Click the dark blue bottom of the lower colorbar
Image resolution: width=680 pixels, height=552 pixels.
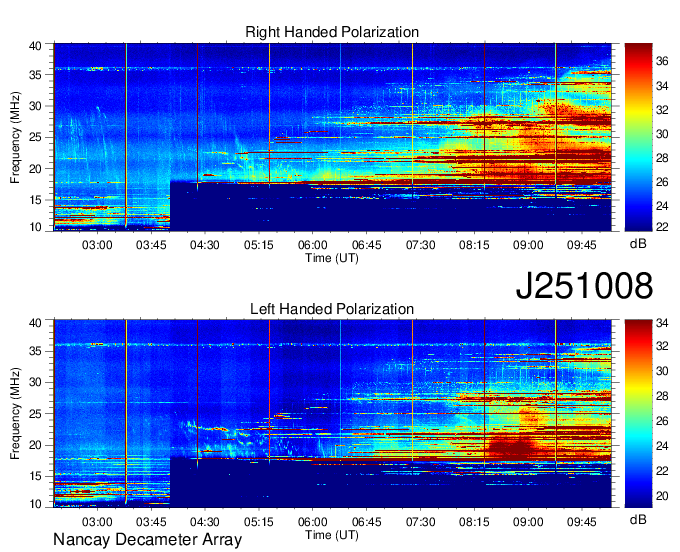click(x=638, y=500)
